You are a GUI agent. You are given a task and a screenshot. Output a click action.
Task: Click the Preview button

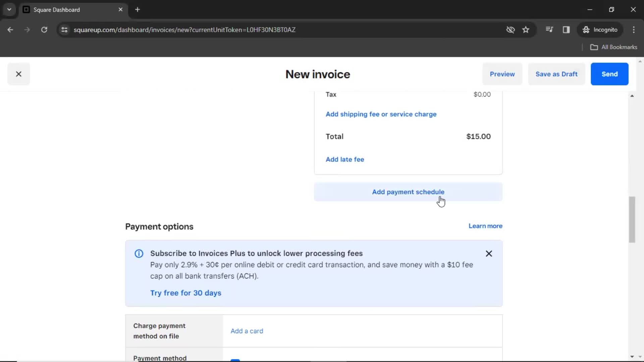(x=502, y=74)
